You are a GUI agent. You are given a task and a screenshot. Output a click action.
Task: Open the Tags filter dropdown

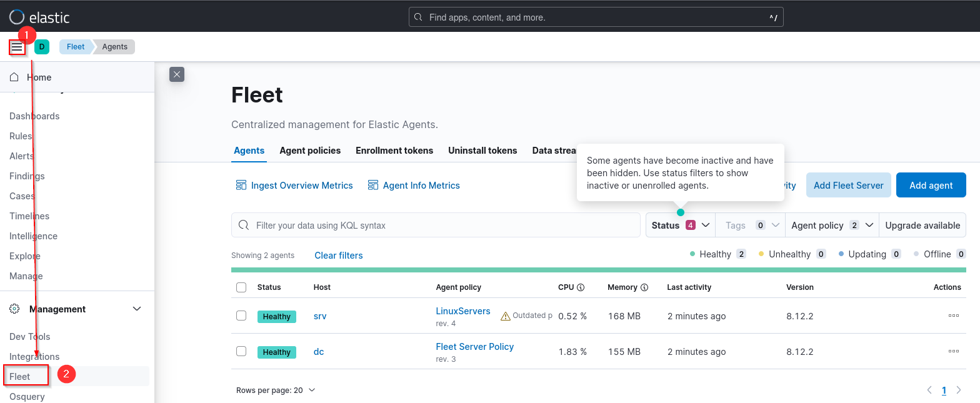[x=751, y=226]
